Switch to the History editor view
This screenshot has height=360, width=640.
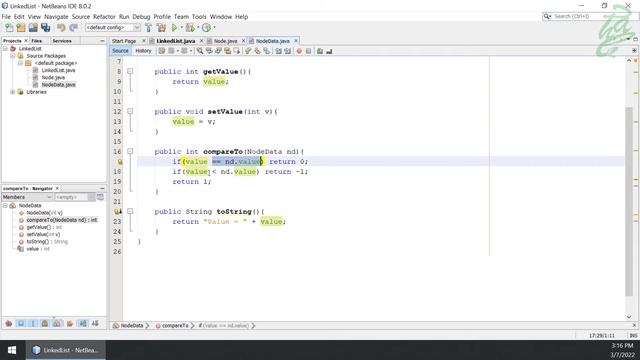(143, 51)
